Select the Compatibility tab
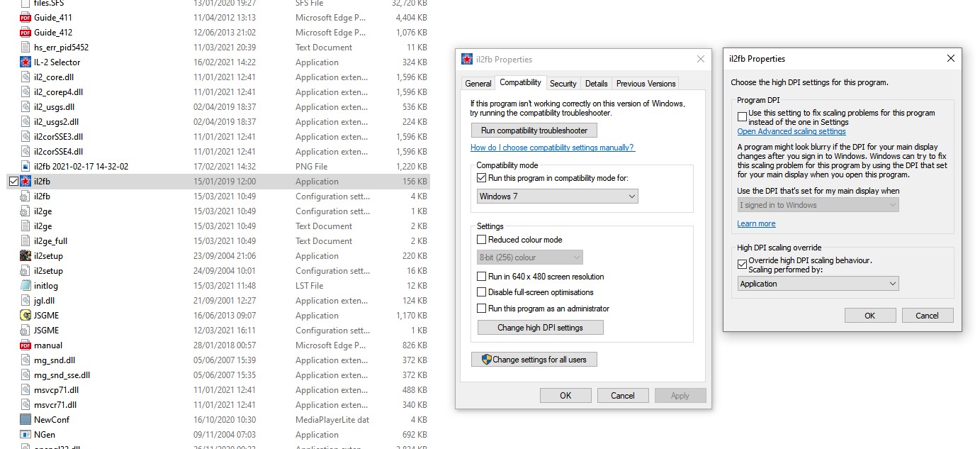 521,82
